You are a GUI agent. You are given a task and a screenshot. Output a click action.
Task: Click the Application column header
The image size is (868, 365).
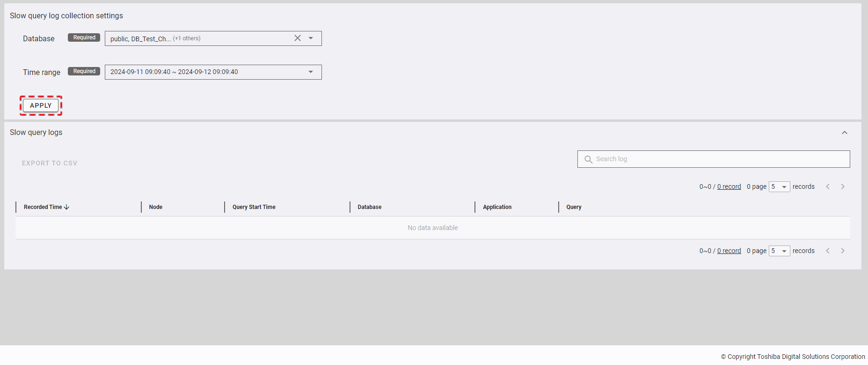[497, 207]
